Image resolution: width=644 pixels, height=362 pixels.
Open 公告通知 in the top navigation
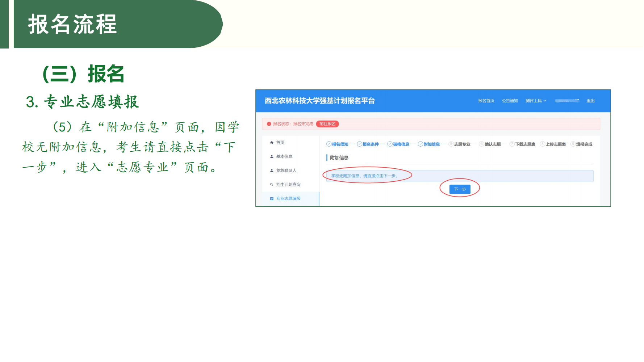click(x=510, y=101)
